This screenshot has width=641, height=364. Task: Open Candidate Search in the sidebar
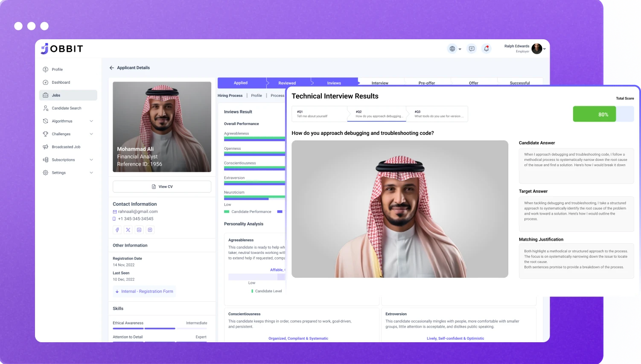[x=66, y=108]
